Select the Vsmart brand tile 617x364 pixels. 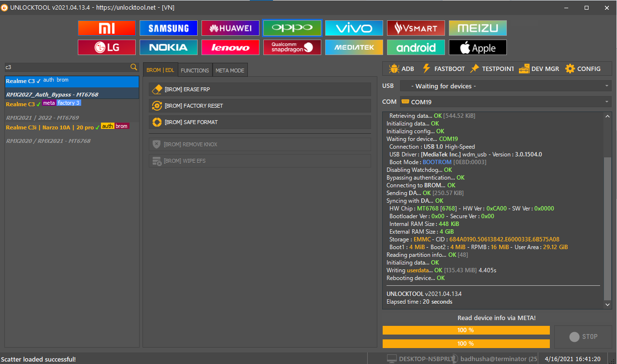tap(416, 28)
